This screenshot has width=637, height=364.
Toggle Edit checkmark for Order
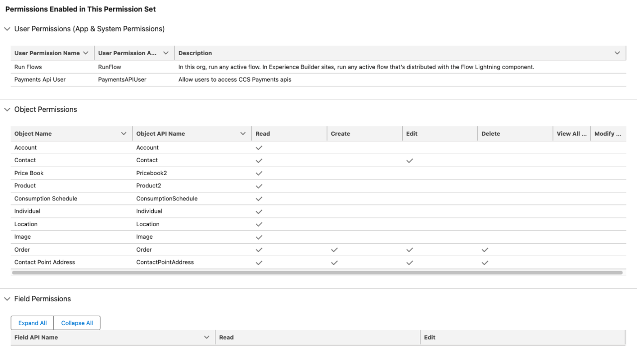[x=410, y=250]
